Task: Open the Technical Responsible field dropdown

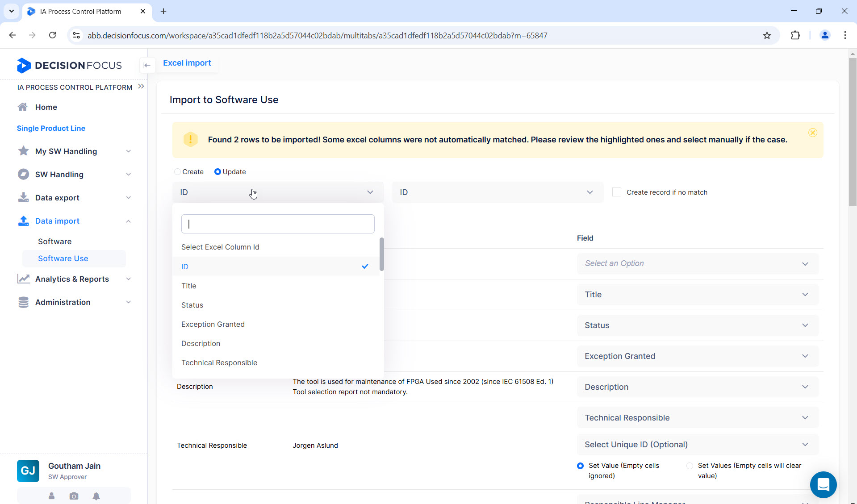Action: [698, 417]
